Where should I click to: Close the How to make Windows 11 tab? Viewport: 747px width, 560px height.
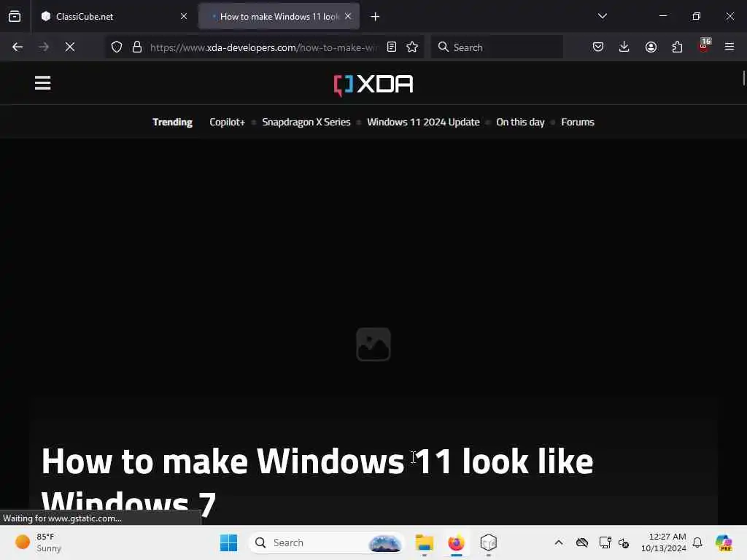tap(348, 17)
